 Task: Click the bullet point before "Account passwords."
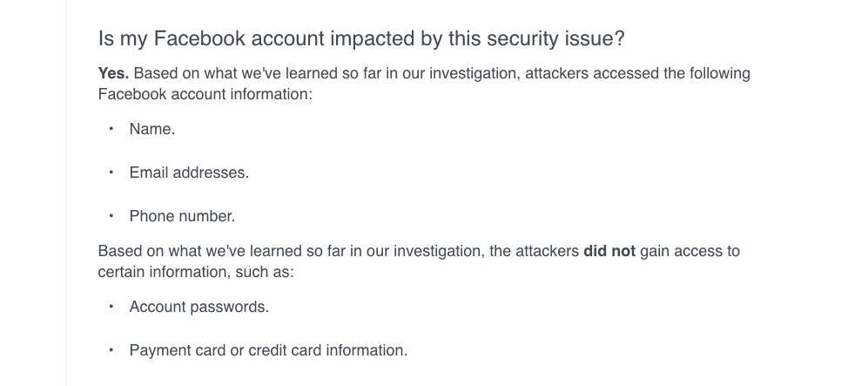pyautogui.click(x=111, y=307)
